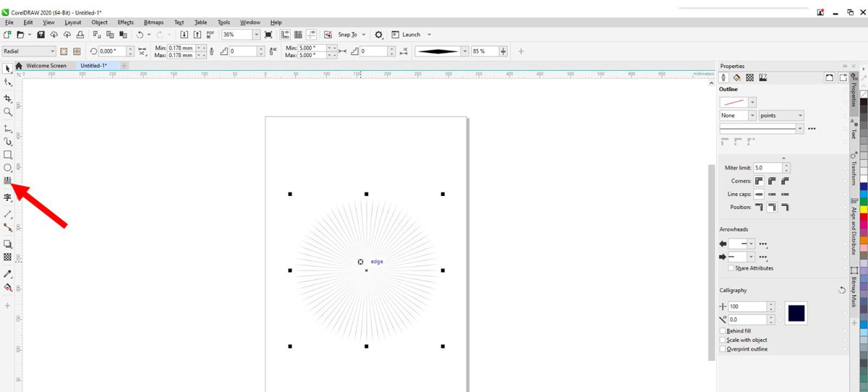868x392 pixels.
Task: Select the Crop tool
Action: [8, 98]
